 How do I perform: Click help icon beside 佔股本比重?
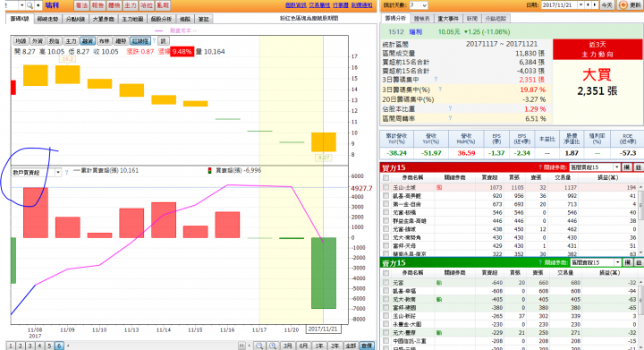pyautogui.click(x=450, y=108)
